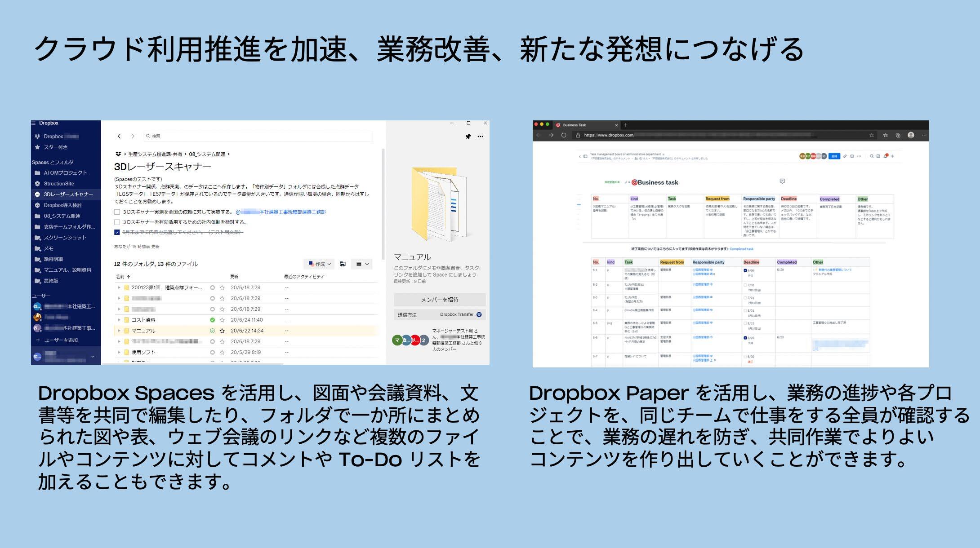The height and width of the screenshot is (548, 980).
Task: Open the 送信方法 Dropbox Transfer selector
Action: pos(440,314)
